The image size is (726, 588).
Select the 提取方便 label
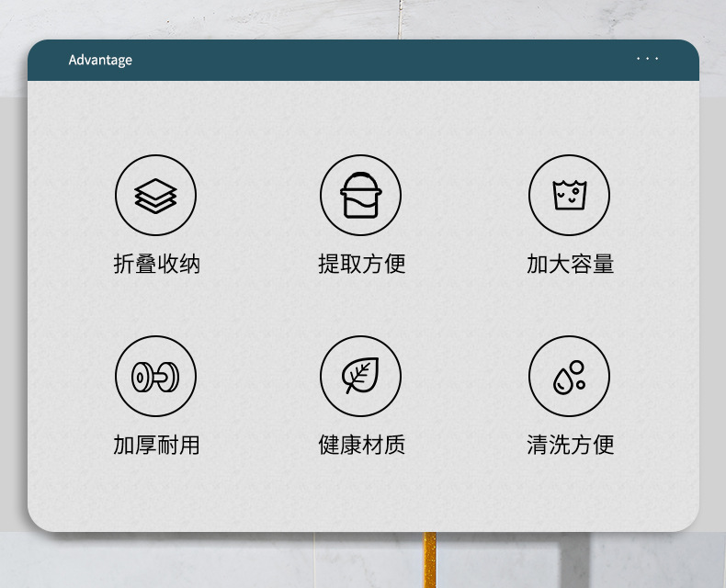[x=361, y=264]
